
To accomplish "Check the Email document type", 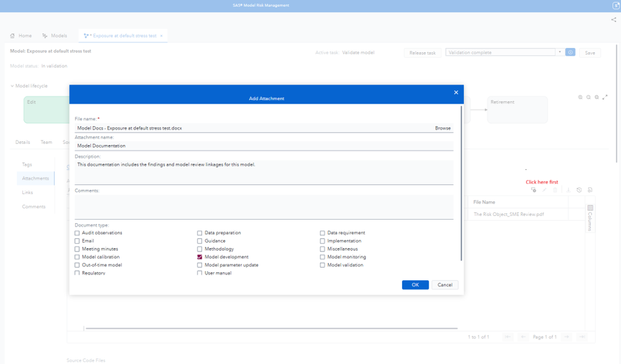I will 77,241.
